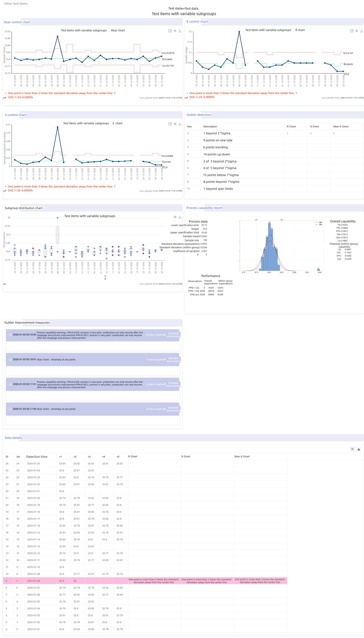The image size is (364, 638).
Task: Click the Data details export icon
Action: coord(359,449)
